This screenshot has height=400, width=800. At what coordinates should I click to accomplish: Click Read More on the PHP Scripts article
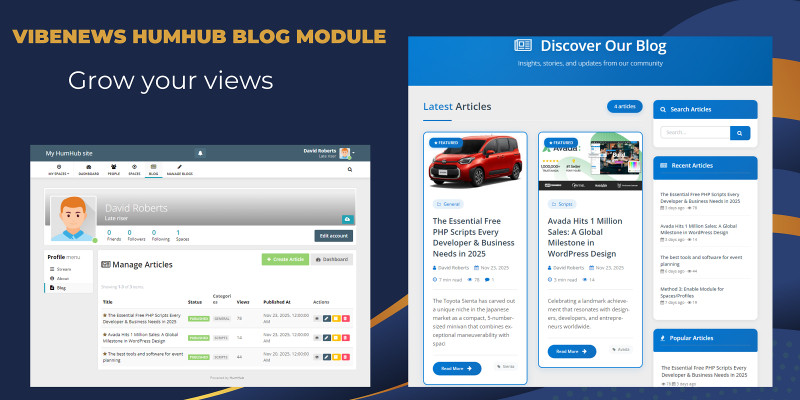pyautogui.click(x=454, y=368)
